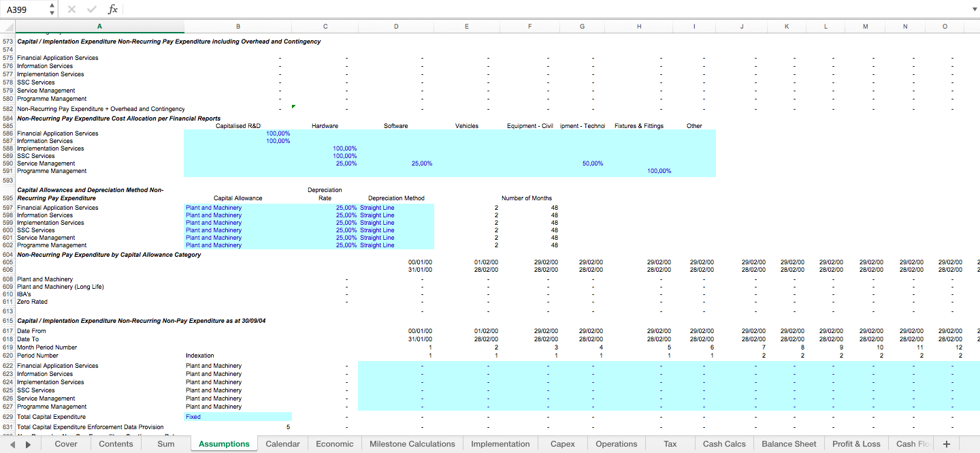Viewport: 980px width, 453px height.
Task: Click 'IBA's' label in row 610
Action: (24, 294)
